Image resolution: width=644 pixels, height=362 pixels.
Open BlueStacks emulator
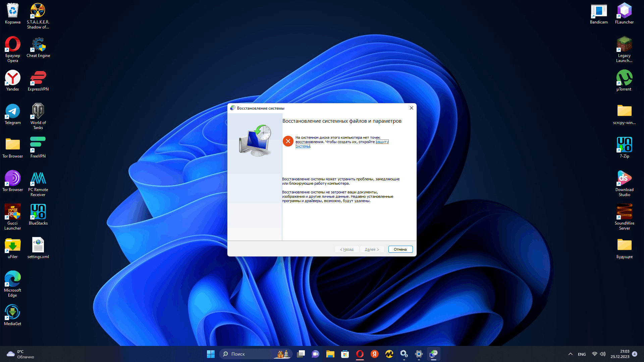click(x=38, y=214)
